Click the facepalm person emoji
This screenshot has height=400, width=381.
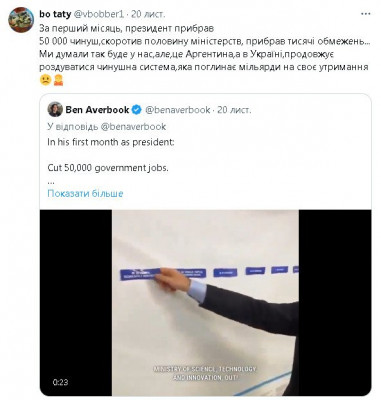(x=58, y=80)
